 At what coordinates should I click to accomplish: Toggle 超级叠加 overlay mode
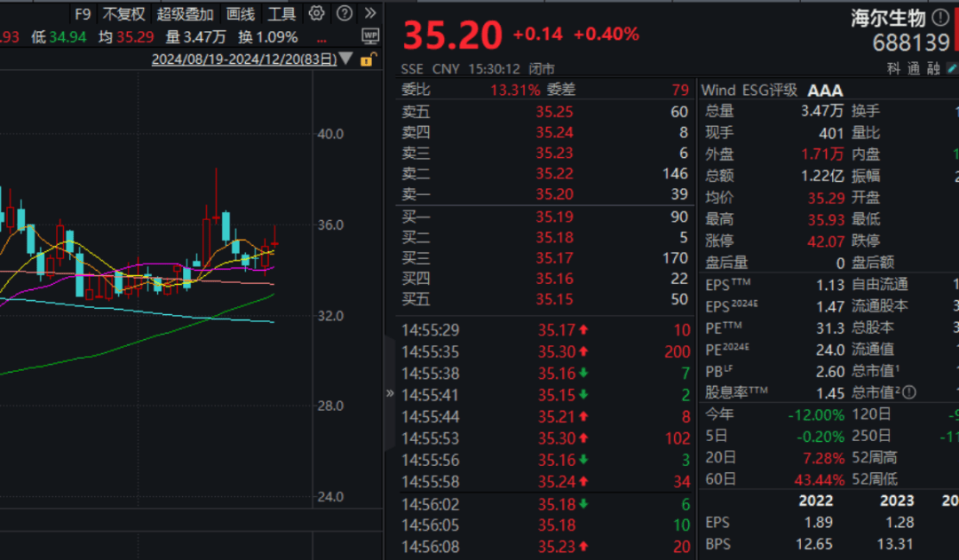coord(184,13)
